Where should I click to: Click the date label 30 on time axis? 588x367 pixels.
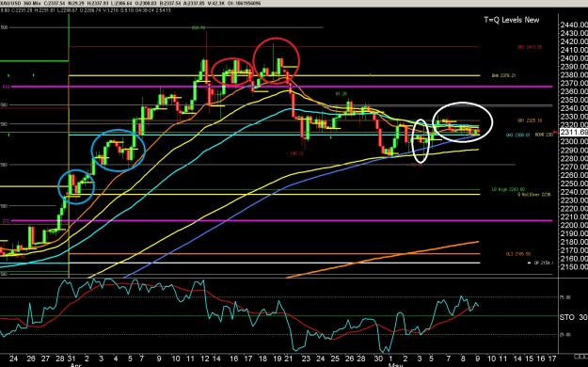(x=378, y=359)
